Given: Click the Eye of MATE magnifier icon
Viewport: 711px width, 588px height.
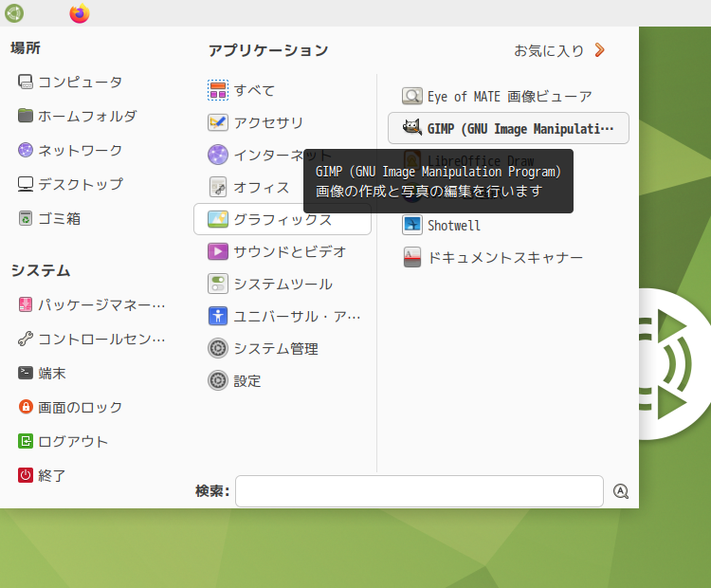Looking at the screenshot, I should point(412,96).
